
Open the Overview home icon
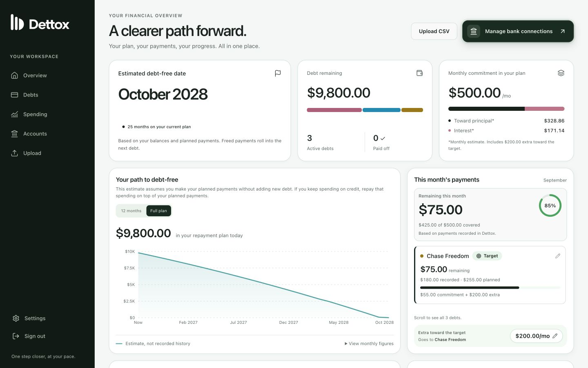click(x=15, y=75)
